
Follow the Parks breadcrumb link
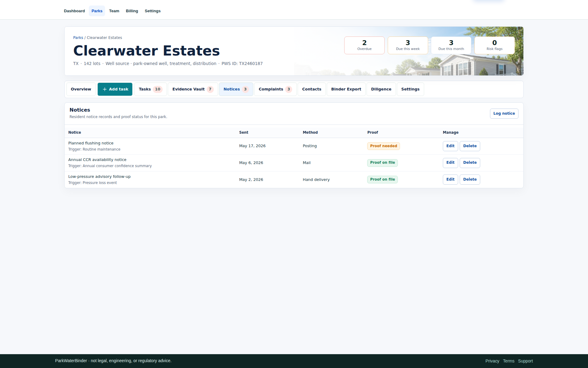pos(78,38)
